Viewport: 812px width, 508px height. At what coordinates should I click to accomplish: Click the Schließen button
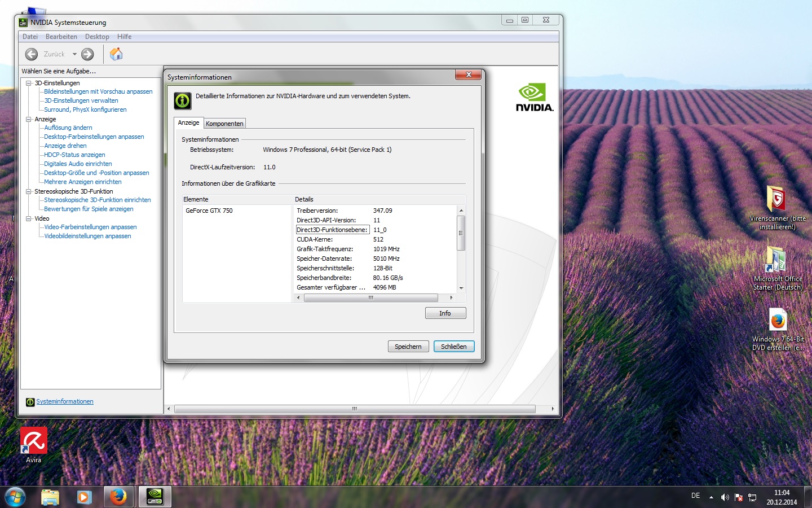[454, 347]
